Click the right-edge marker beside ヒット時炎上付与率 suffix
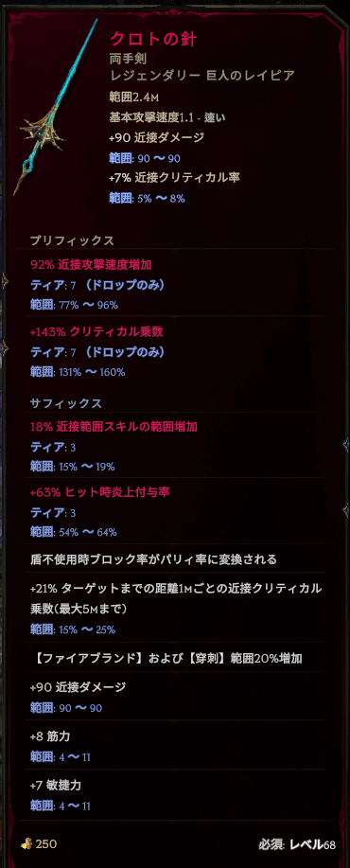The image size is (350, 868). (345, 508)
